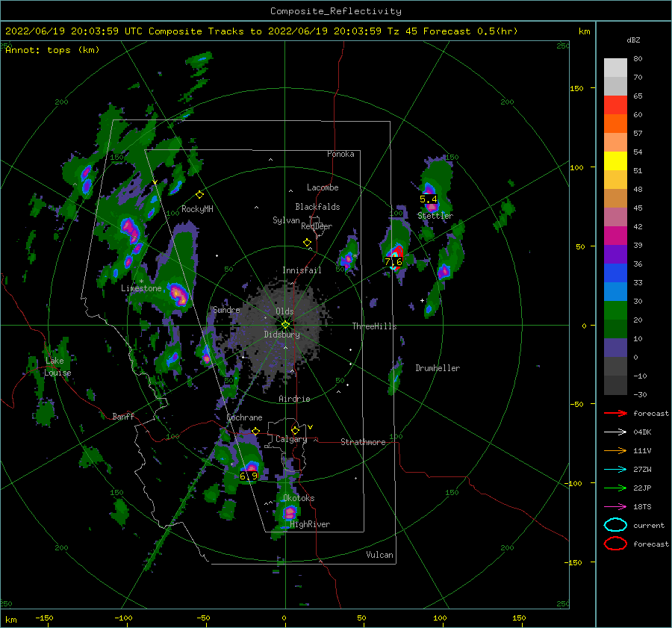Click the Composite_Reflectivity title
Viewport: 672px width, 628px height.
click(336, 11)
